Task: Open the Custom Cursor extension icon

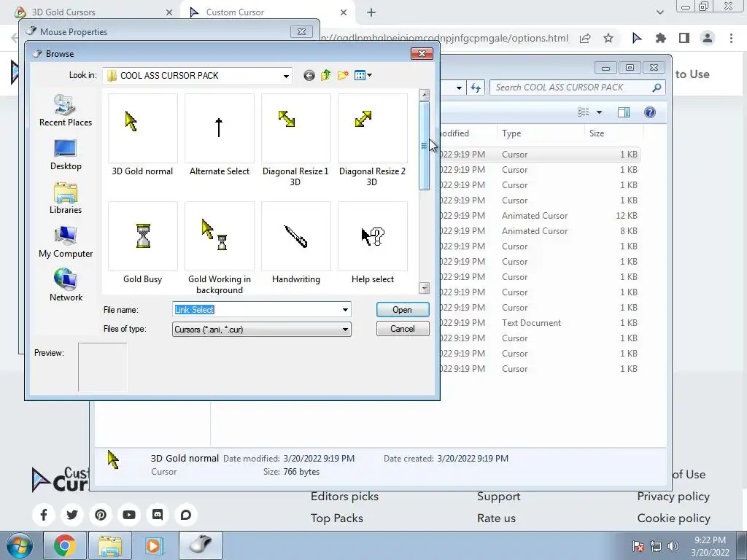Action: point(637,38)
